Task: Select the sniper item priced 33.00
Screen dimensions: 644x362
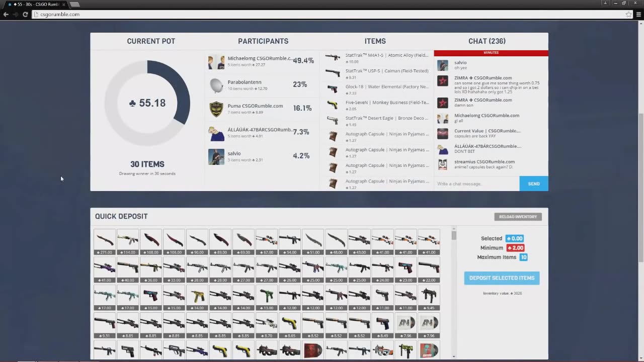Action: [174, 270]
